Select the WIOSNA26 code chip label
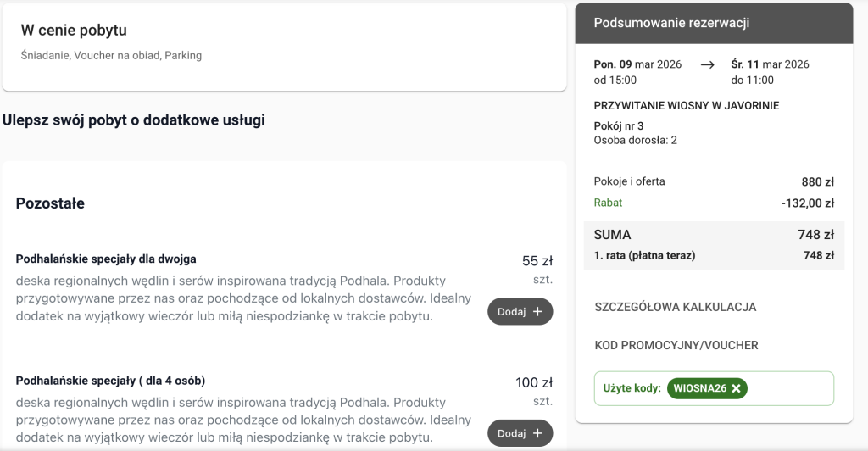 pyautogui.click(x=700, y=388)
